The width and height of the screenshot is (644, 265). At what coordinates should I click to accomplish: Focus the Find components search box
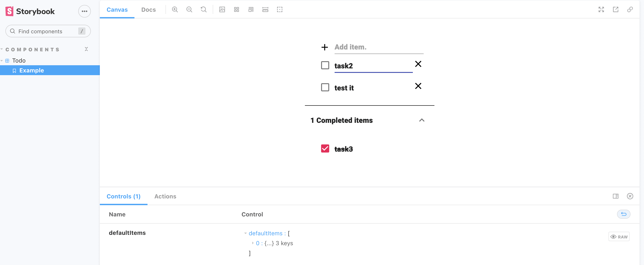[x=48, y=31]
